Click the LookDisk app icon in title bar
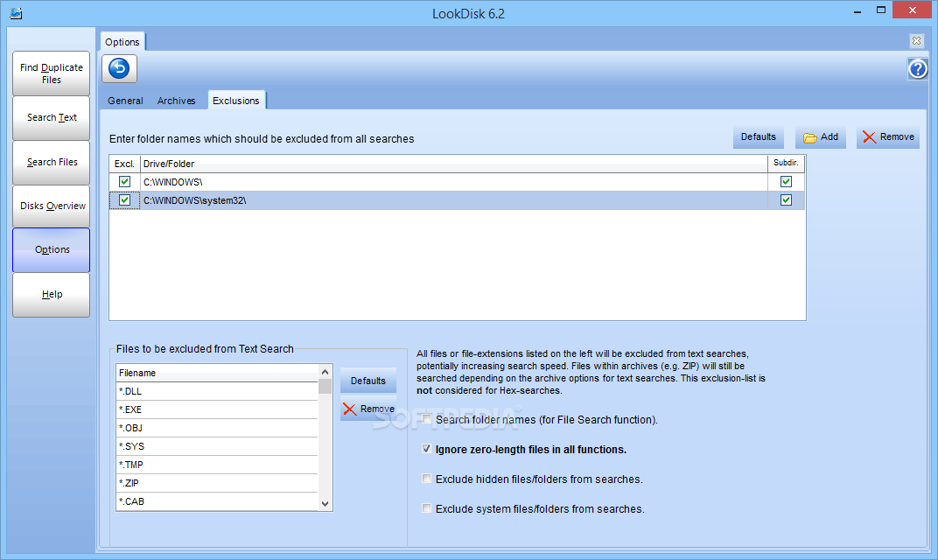Image resolution: width=938 pixels, height=560 pixels. click(16, 12)
